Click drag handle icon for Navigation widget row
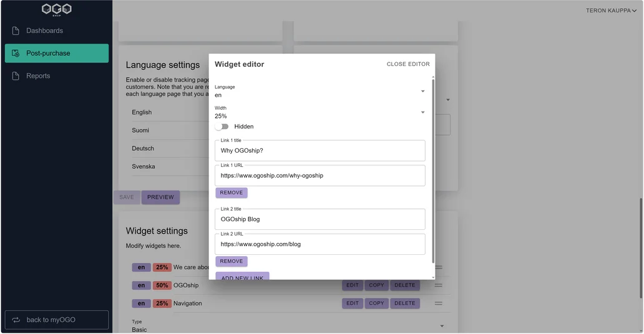 coord(439,303)
